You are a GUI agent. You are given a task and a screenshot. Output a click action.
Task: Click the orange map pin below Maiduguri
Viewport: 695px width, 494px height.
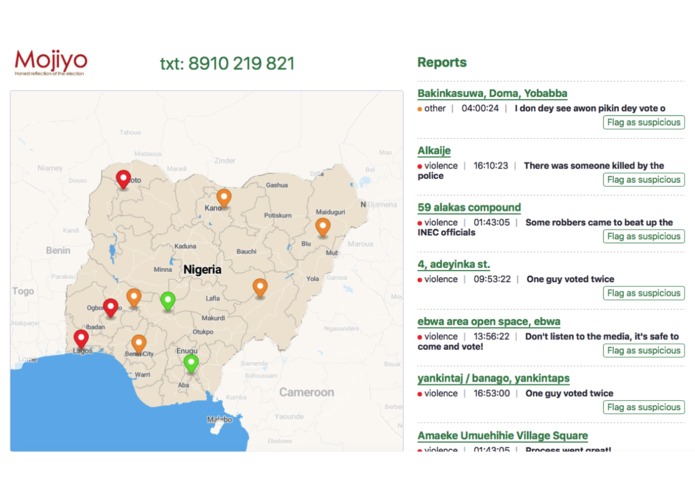323,227
